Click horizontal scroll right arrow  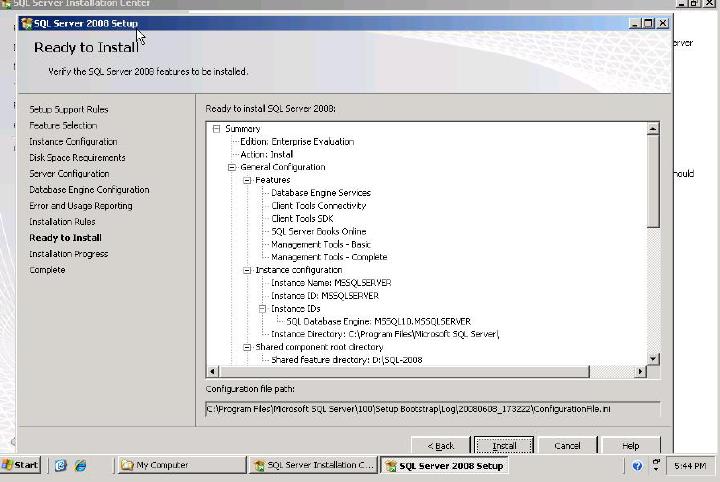click(641, 371)
